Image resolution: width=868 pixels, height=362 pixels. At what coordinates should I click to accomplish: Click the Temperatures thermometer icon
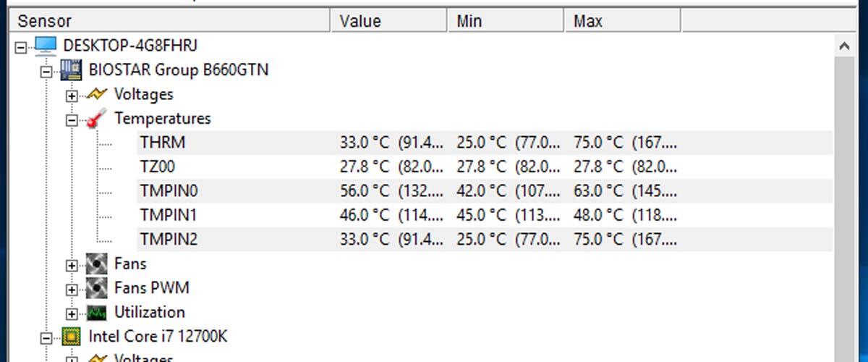coord(96,119)
